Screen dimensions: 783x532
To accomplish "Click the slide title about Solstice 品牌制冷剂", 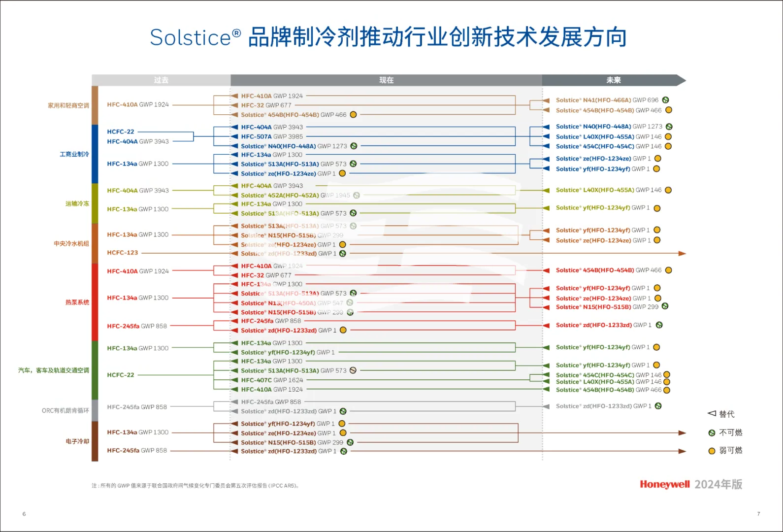I will pyautogui.click(x=388, y=37).
